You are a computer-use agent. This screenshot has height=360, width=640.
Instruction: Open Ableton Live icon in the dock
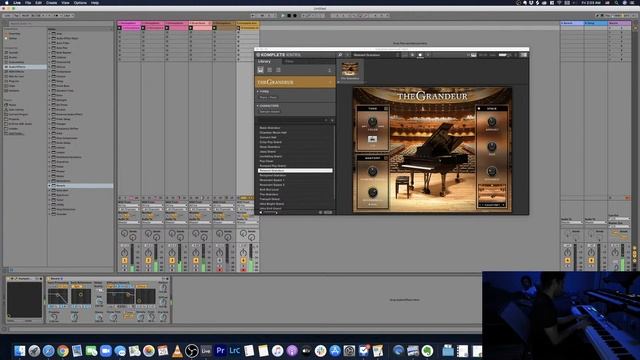(x=206, y=350)
